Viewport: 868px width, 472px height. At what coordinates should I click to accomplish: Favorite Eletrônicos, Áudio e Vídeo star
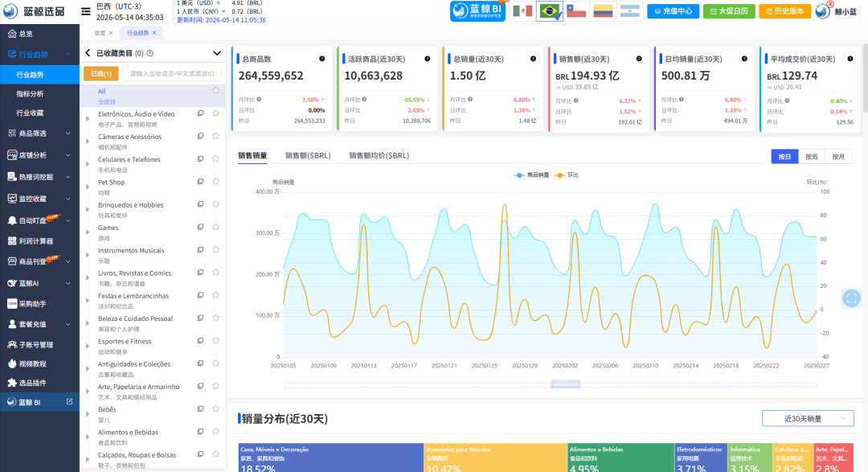point(216,113)
